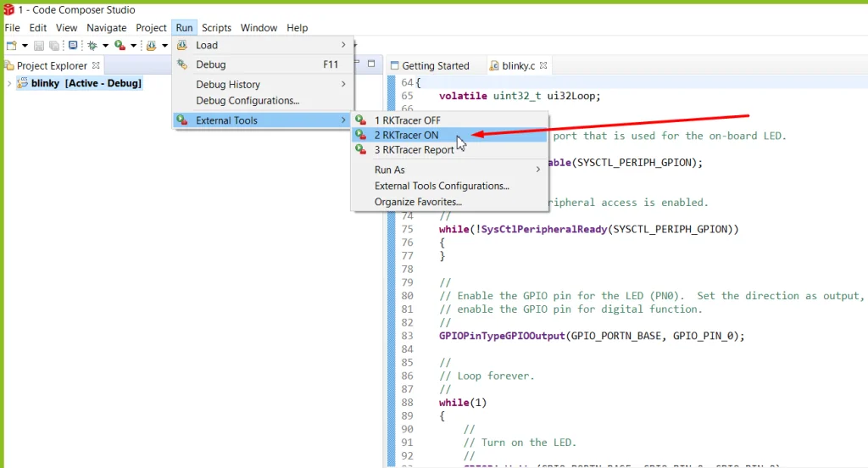
Task: Click the SysCtlPeripheralReady while statement line
Action: (x=589, y=229)
